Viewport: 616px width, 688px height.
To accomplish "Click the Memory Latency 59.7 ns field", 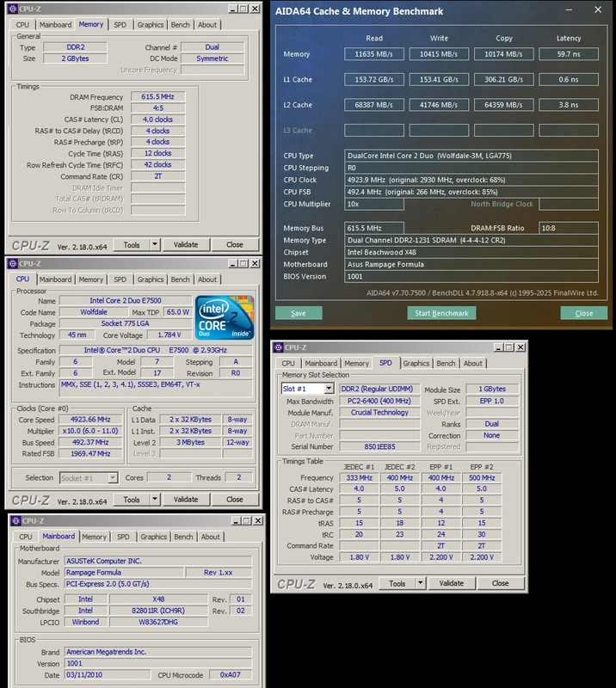I will pos(569,54).
